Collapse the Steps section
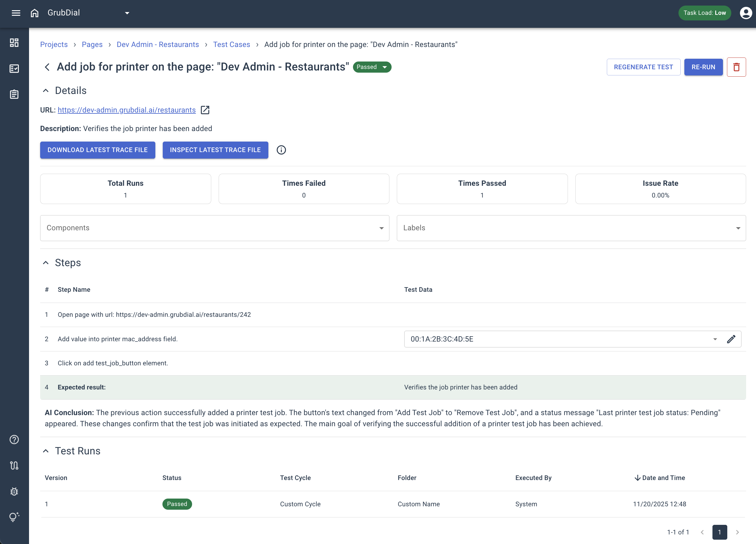This screenshot has width=756, height=544. 46,263
